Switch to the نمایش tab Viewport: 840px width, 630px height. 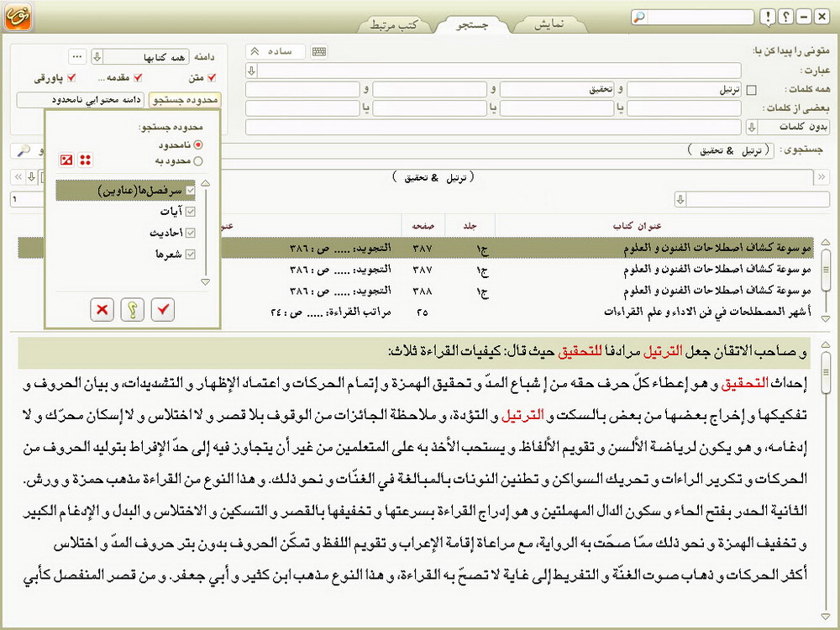coord(549,24)
